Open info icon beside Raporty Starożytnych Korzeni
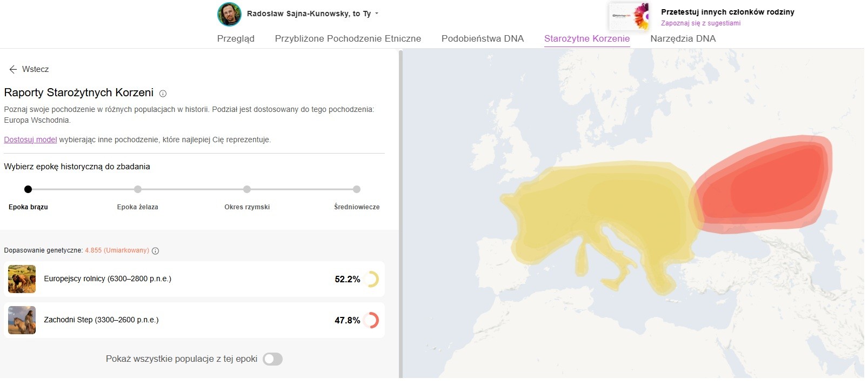This screenshot has height=391, width=868. (x=163, y=94)
